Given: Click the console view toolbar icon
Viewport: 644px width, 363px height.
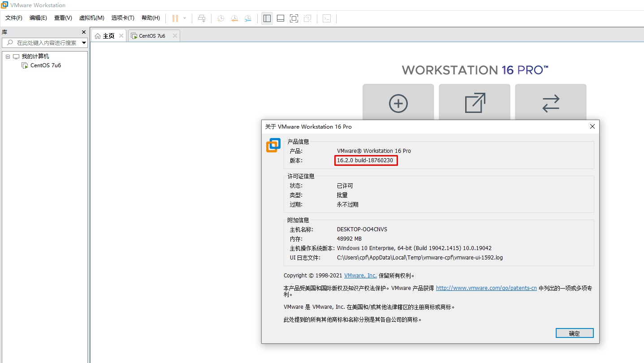Looking at the screenshot, I should coord(327,18).
